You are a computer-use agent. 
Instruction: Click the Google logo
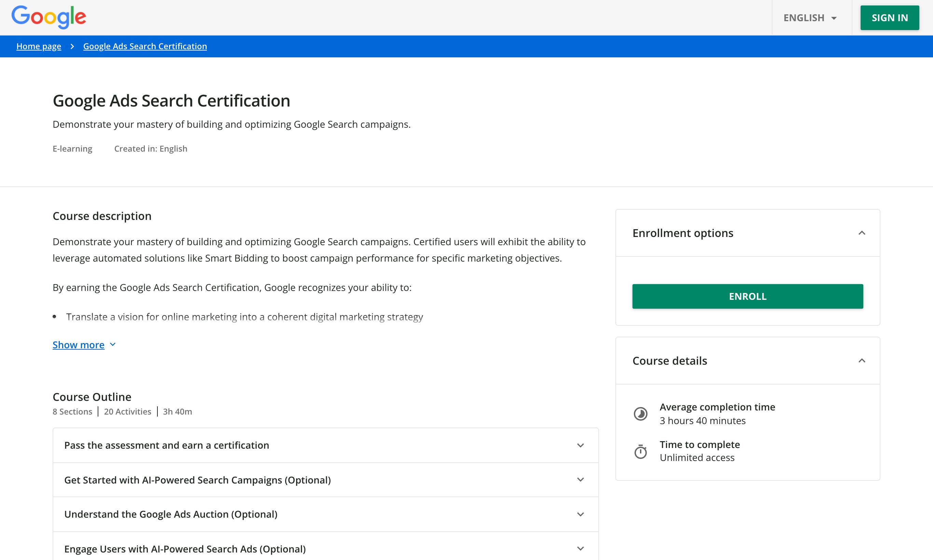(x=49, y=17)
